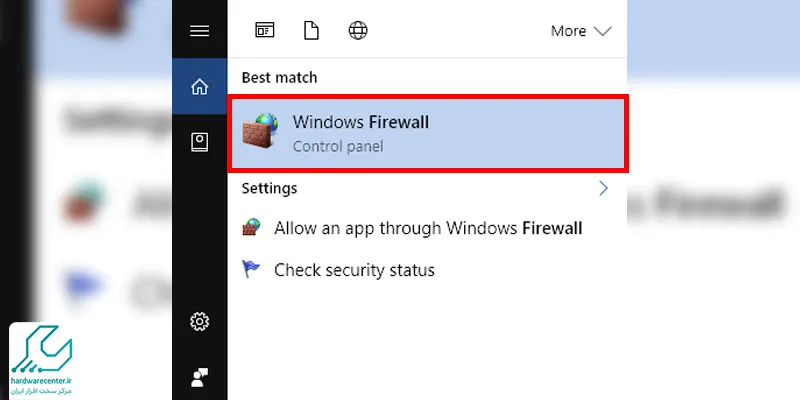
Task: Open the Notebook icon in the sidebar
Action: pos(200,142)
